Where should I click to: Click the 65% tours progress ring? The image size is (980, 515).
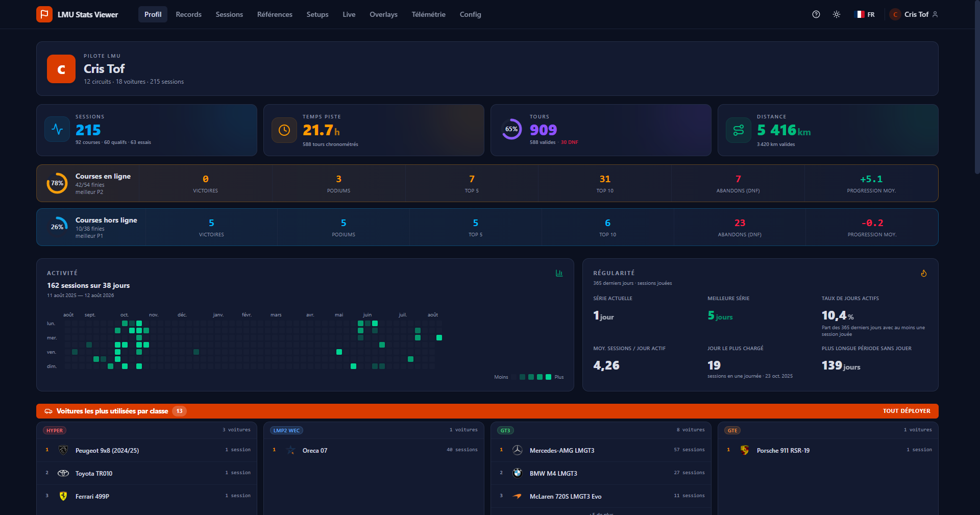(511, 129)
